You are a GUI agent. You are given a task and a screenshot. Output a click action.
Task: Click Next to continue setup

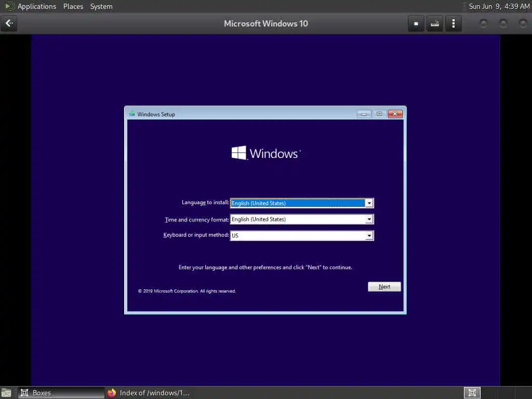(x=384, y=287)
